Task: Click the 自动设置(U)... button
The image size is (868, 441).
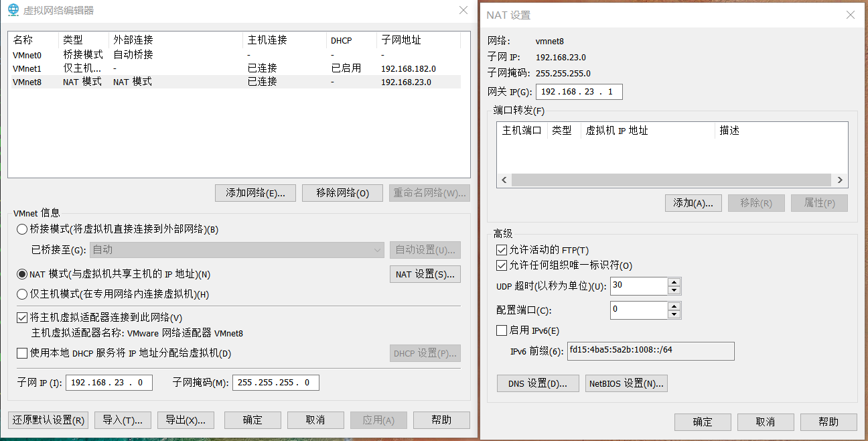Action: click(425, 250)
